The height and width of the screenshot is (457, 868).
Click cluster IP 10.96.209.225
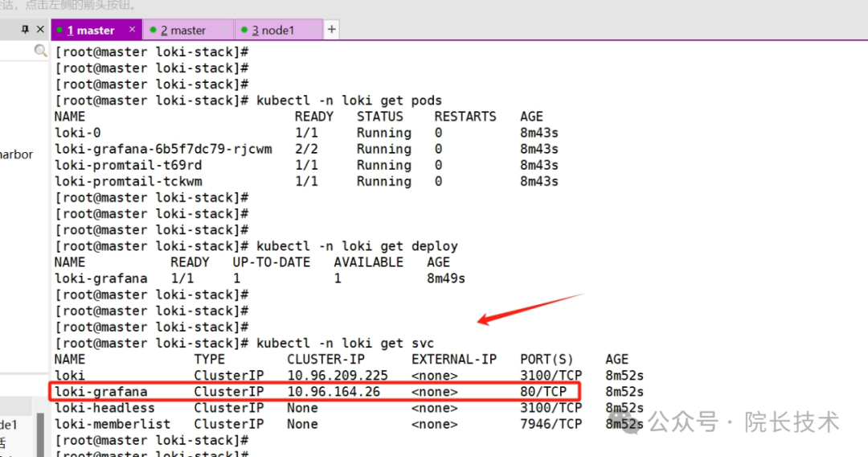coord(338,376)
